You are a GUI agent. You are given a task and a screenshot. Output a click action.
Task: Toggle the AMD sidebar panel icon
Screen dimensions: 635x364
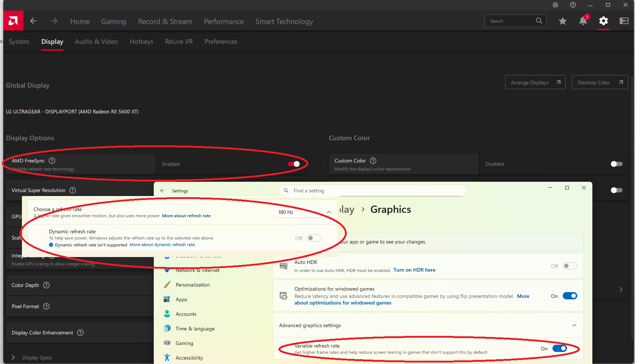coord(624,21)
